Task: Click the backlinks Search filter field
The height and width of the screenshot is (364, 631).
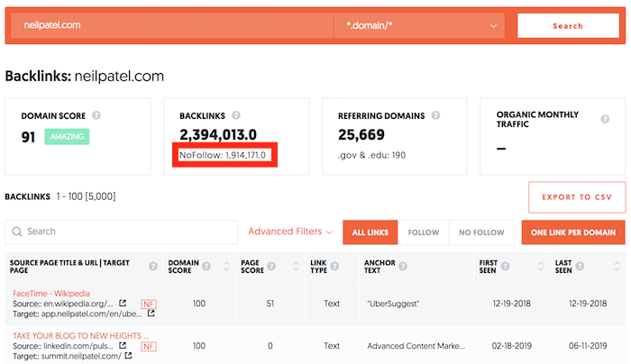Action: point(121,232)
